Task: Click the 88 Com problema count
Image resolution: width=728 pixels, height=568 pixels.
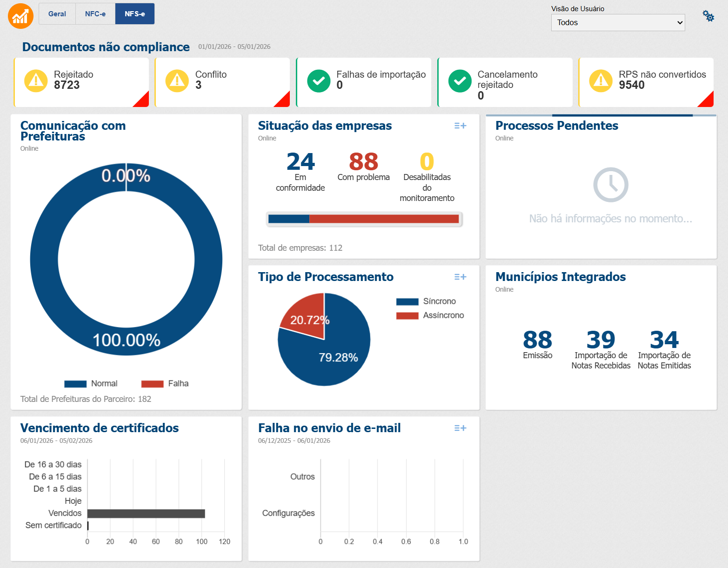Action: (363, 162)
